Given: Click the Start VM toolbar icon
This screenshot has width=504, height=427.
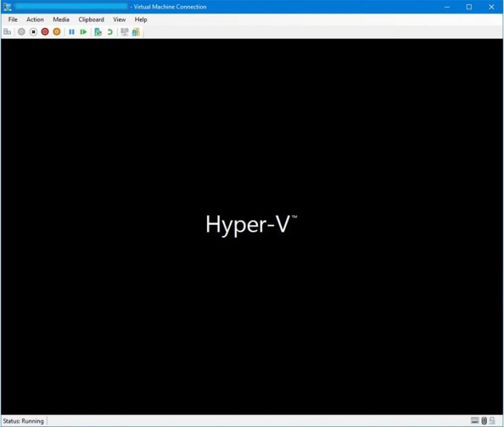Looking at the screenshot, I should tap(21, 32).
